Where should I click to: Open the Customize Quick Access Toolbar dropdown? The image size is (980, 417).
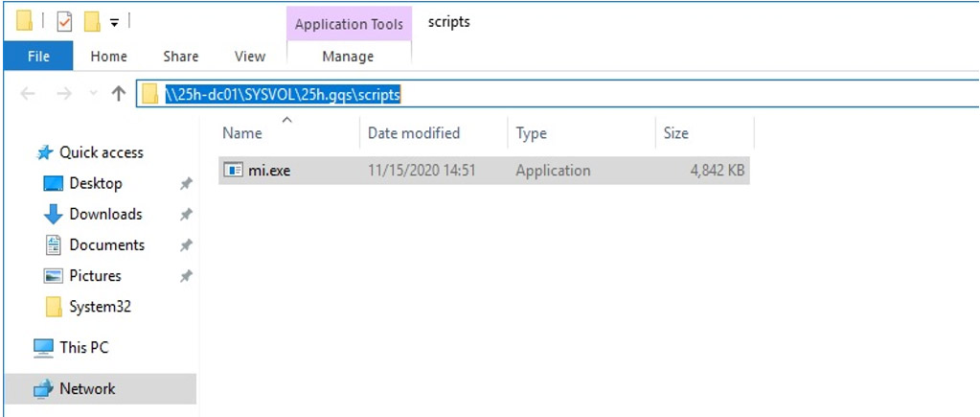click(114, 22)
